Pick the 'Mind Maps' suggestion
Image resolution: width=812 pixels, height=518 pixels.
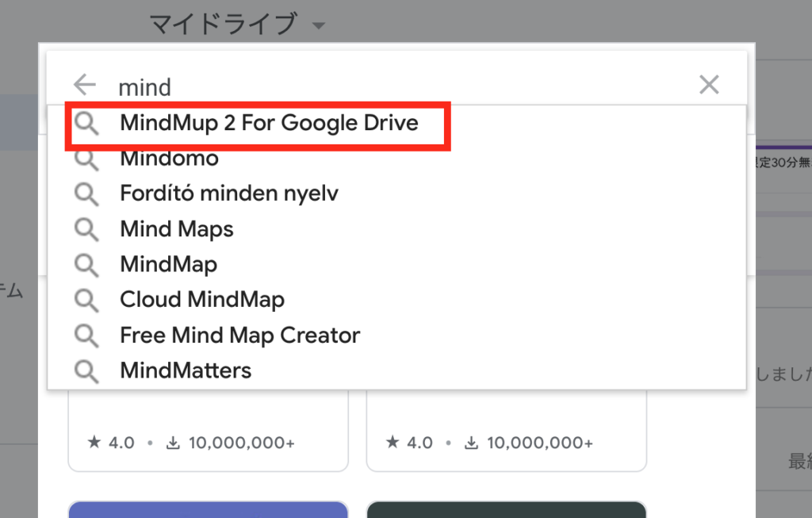pos(396,229)
